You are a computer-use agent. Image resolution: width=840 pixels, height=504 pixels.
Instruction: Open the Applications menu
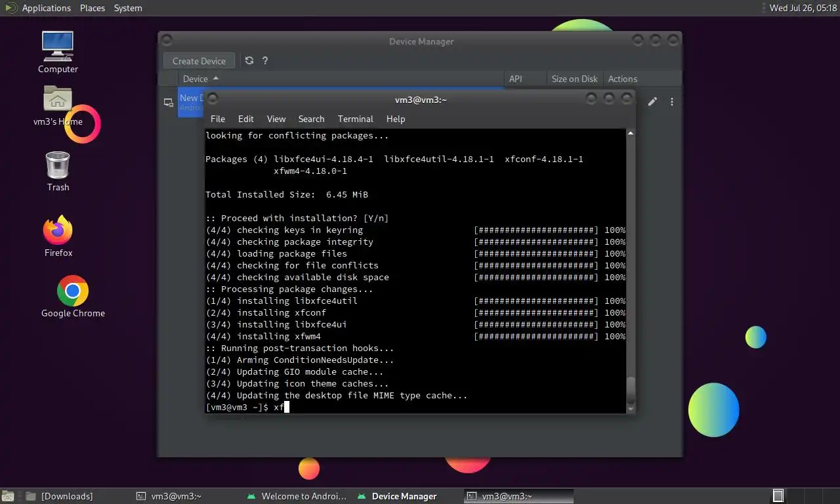point(46,8)
